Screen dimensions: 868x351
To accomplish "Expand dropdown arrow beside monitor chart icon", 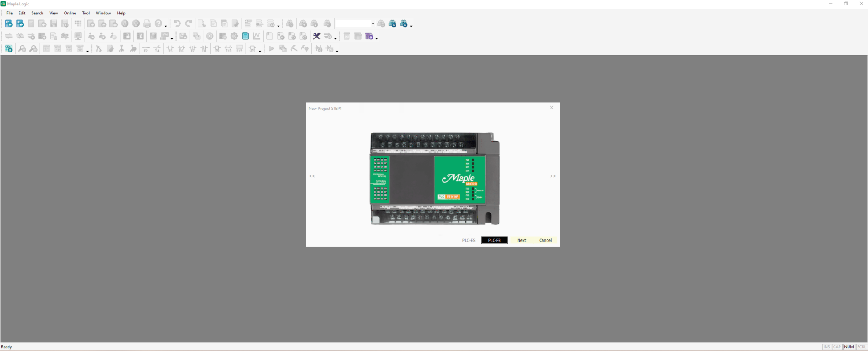I will [x=172, y=38].
